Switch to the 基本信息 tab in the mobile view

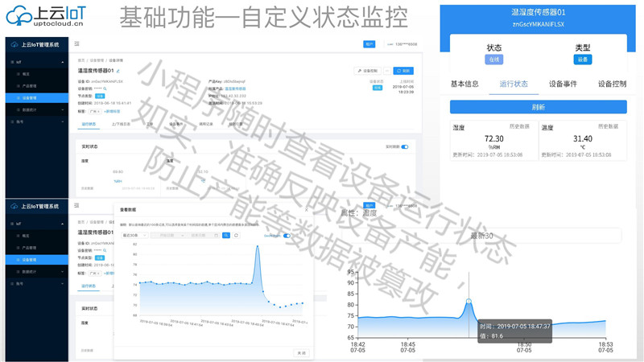(464, 84)
